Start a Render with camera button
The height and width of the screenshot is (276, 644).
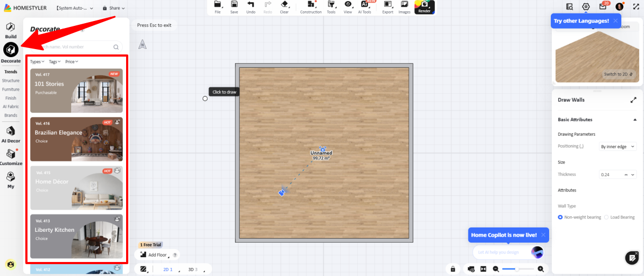point(424,6)
